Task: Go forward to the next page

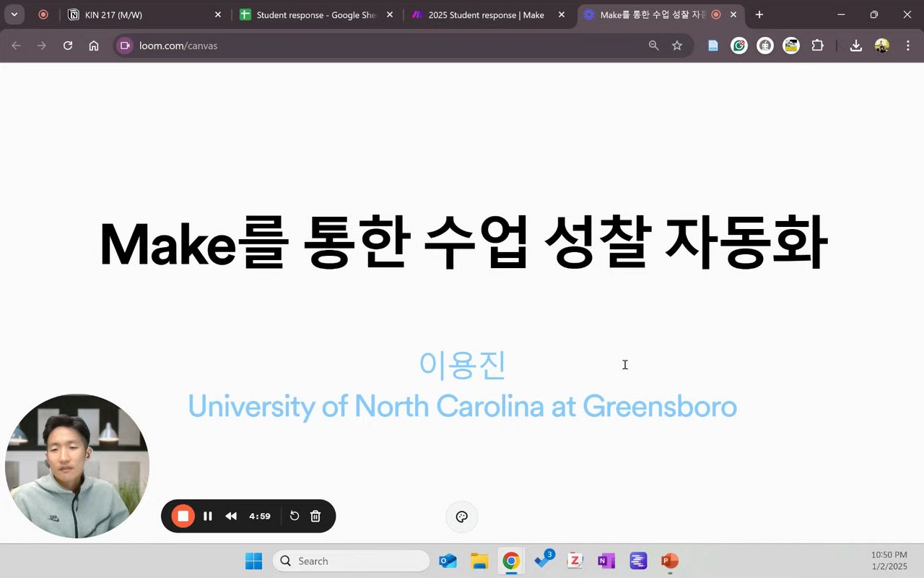Action: (x=42, y=46)
